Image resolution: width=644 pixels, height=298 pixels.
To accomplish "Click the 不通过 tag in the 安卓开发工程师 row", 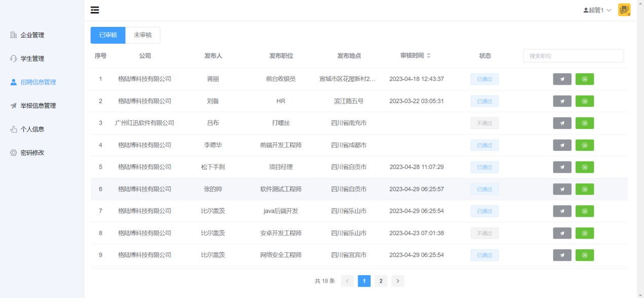I will point(485,233).
